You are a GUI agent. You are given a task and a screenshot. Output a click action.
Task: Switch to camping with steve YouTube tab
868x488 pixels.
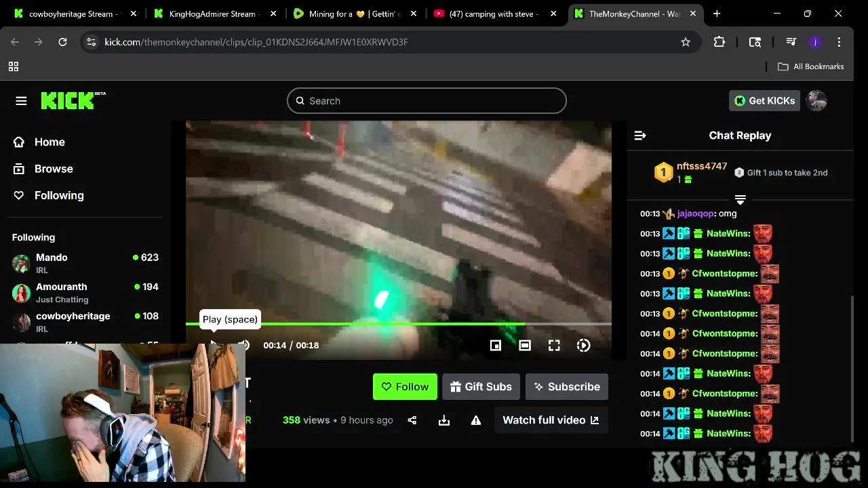(x=494, y=14)
